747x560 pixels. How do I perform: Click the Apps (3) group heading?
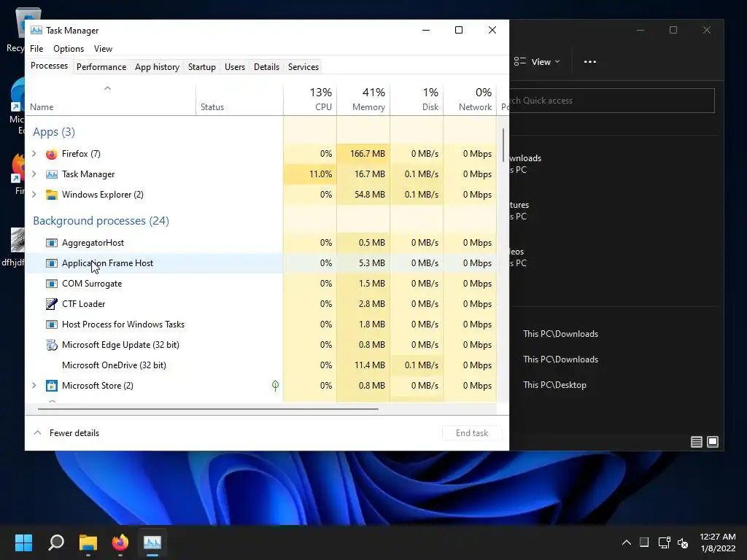(54, 132)
